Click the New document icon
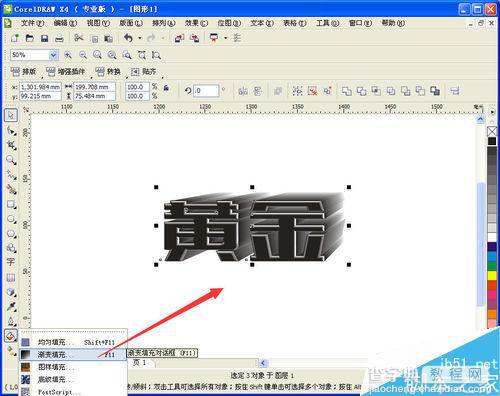 coord(15,38)
